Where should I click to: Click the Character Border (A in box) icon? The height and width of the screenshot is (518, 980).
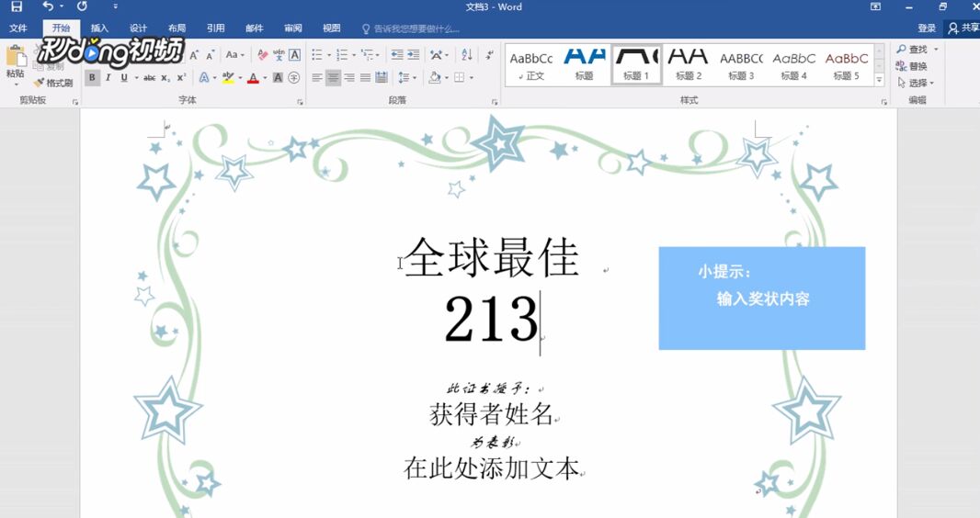[294, 55]
